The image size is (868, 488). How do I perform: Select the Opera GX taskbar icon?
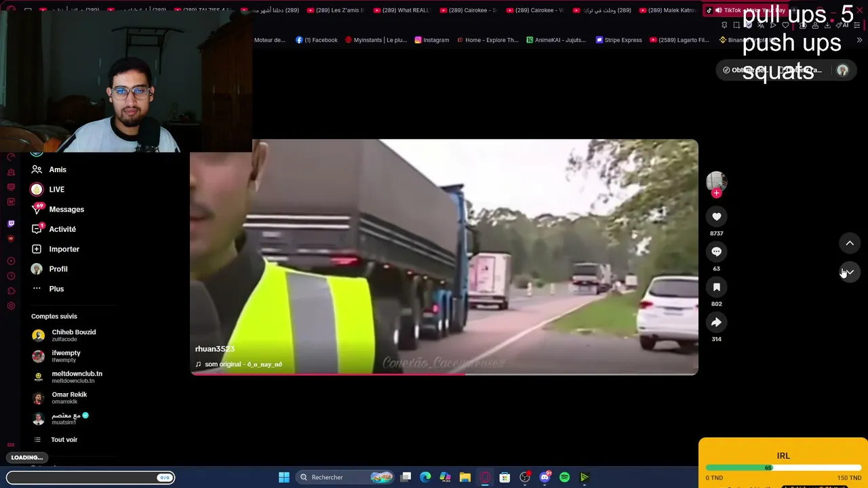pos(485,477)
